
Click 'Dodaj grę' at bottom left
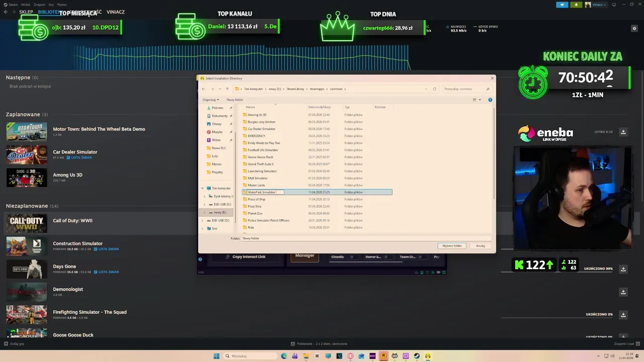pyautogui.click(x=14, y=344)
